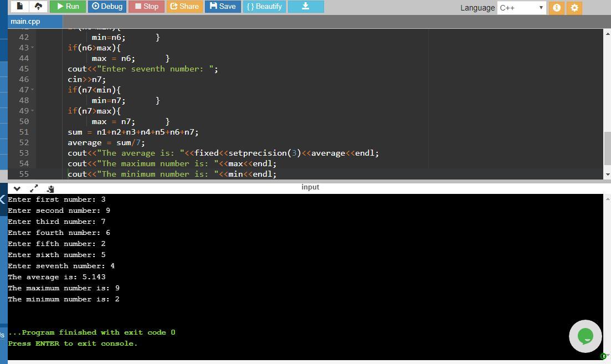Open the chat support bubble
The image size is (611, 364).
point(586,336)
